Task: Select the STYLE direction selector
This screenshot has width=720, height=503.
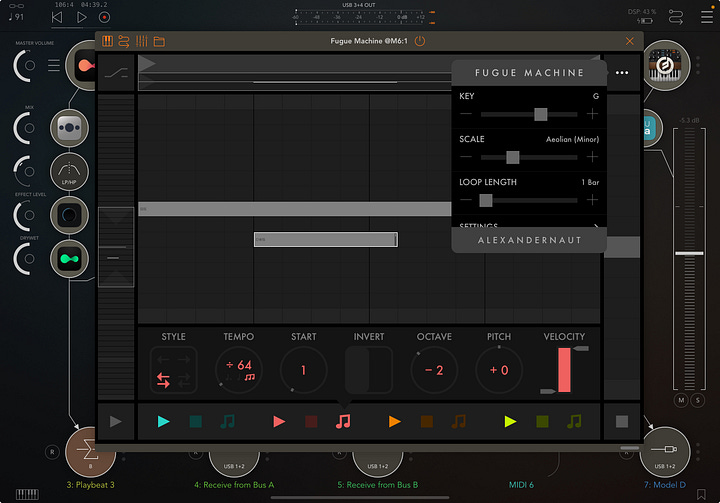Action: coord(173,370)
